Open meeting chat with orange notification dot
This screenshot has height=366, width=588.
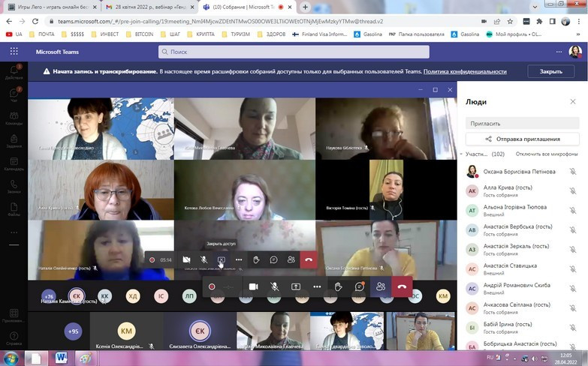coord(359,286)
